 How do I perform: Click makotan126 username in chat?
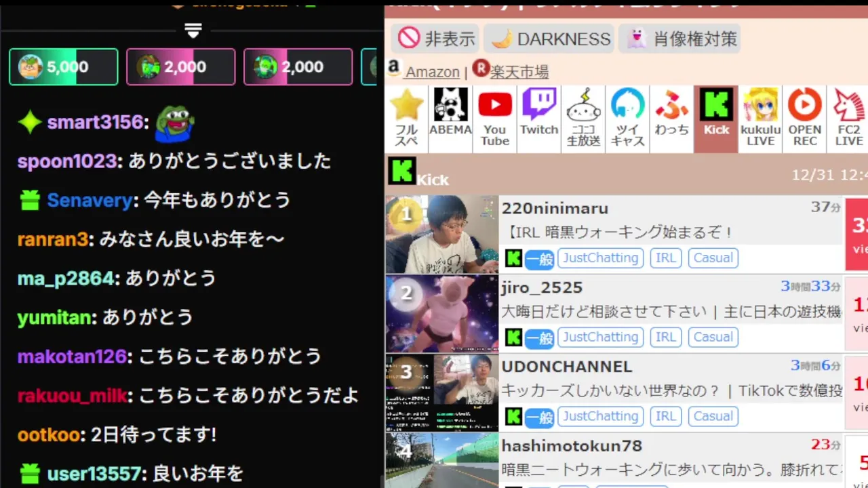coord(73,357)
